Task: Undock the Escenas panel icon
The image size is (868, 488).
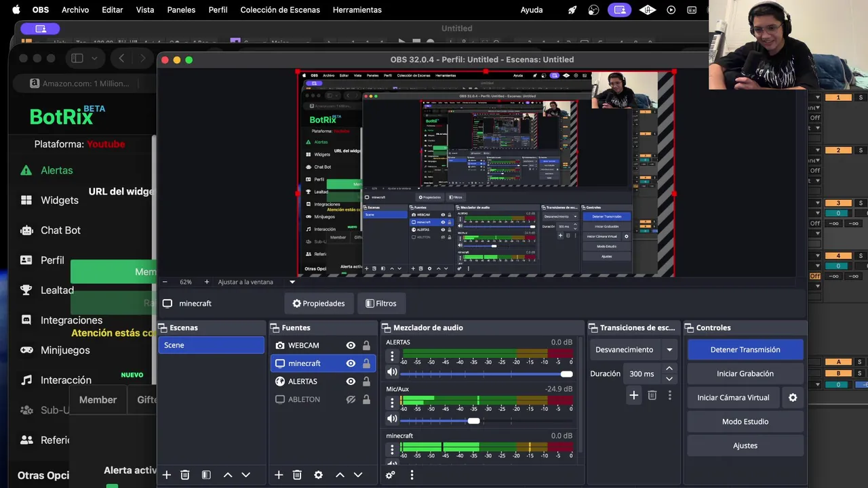Action: coord(162,328)
